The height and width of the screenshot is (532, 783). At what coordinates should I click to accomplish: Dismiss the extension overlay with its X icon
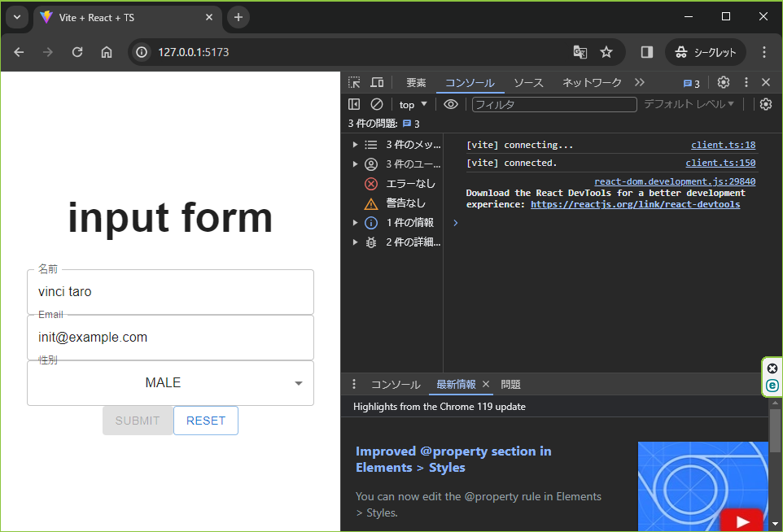(772, 368)
